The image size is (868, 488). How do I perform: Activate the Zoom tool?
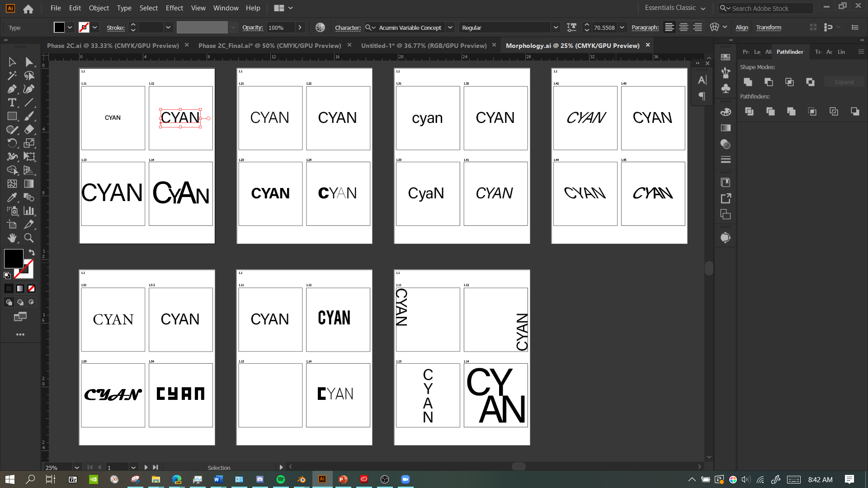pos(29,238)
